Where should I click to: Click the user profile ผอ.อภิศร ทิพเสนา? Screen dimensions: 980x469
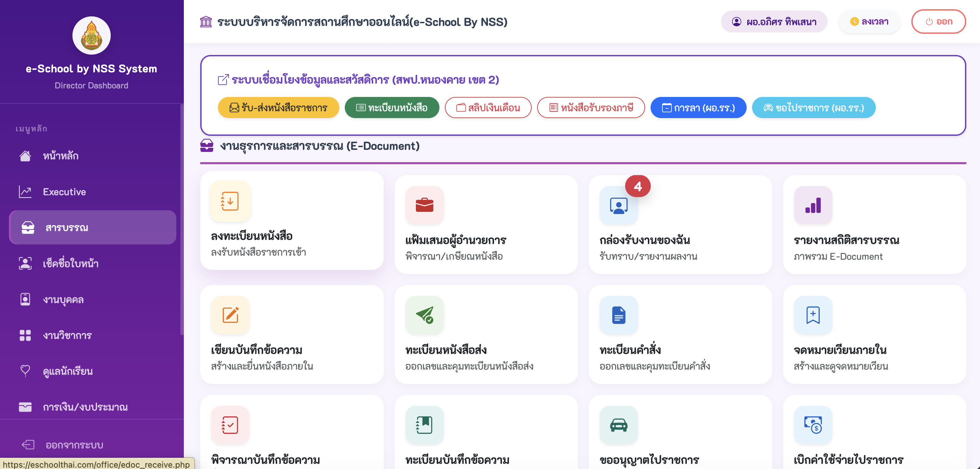click(x=774, y=22)
